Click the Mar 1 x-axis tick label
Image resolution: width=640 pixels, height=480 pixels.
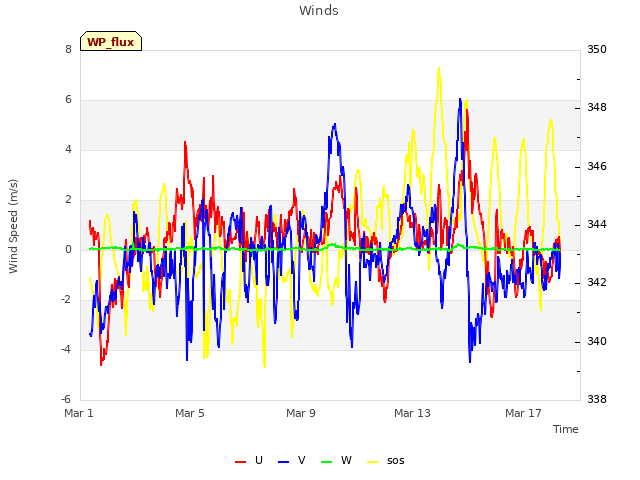click(x=79, y=413)
